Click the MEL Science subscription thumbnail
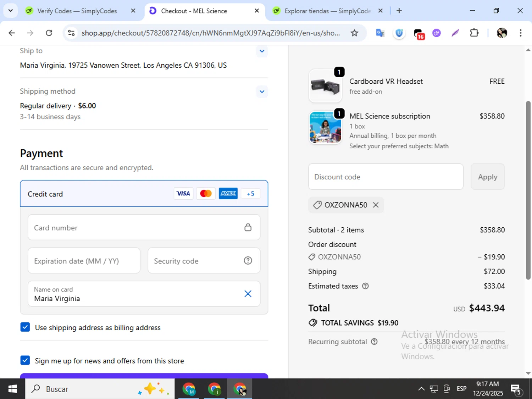Viewport: 532px width, 399px height. [325, 127]
